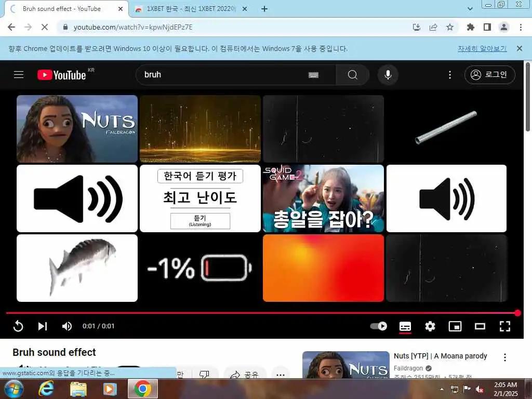Go back in browser history
The width and height of the screenshot is (532, 399).
pyautogui.click(x=11, y=27)
